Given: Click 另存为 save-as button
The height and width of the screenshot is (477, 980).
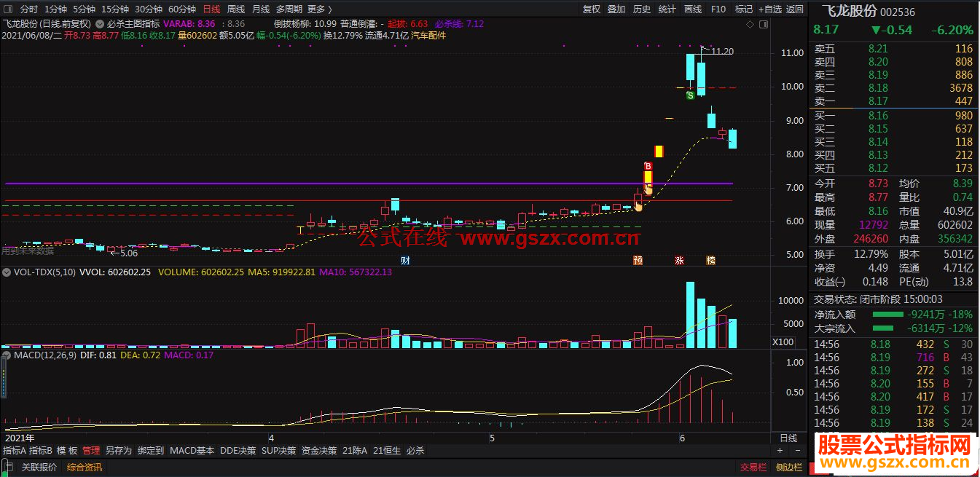Looking at the screenshot, I should (x=119, y=451).
